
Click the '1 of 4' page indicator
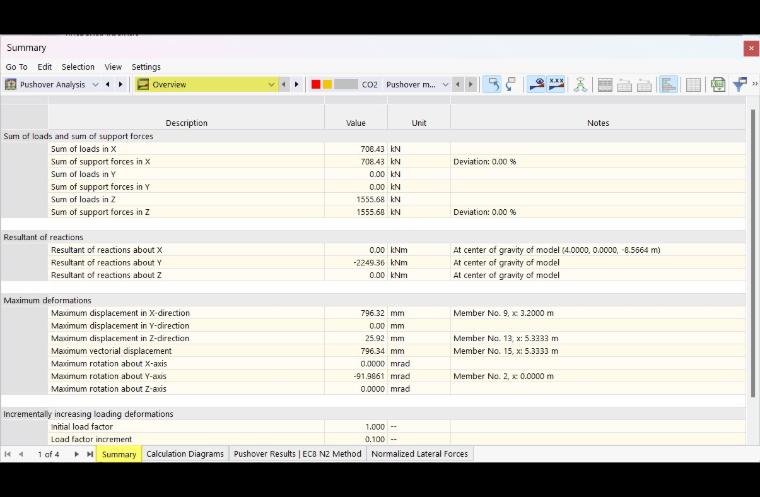(x=48, y=454)
